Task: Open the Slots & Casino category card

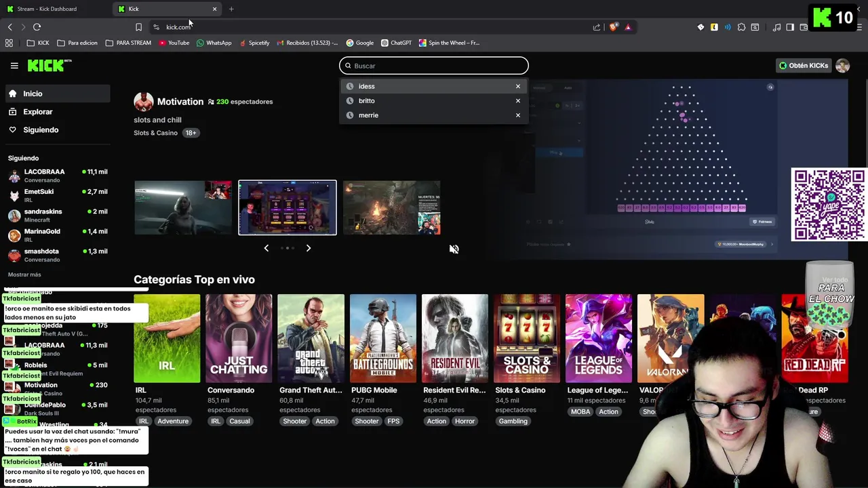Action: point(527,338)
